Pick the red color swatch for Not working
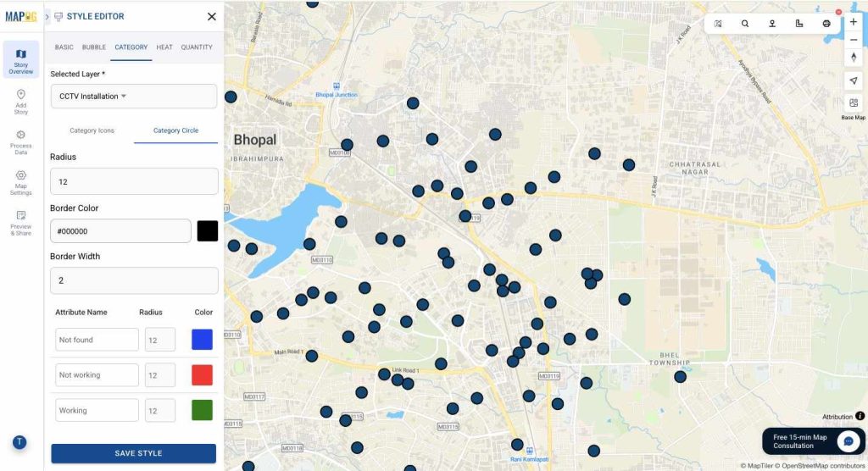The image size is (868, 471). pyautogui.click(x=202, y=375)
